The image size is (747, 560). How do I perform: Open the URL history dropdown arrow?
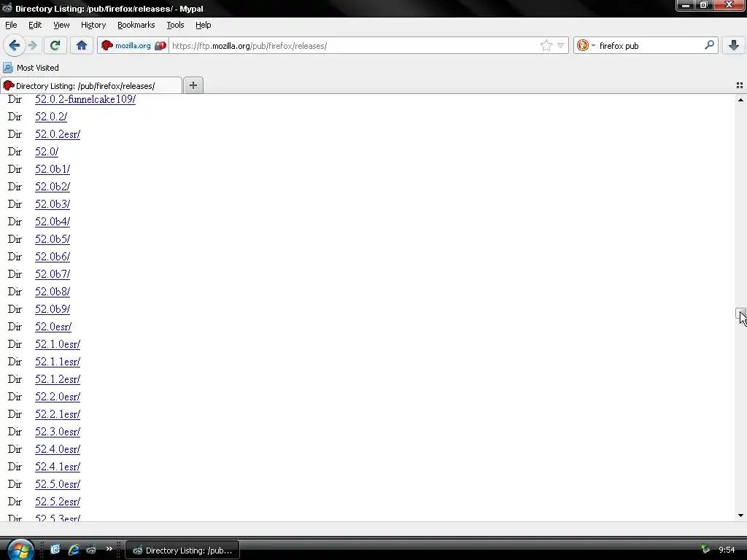tap(561, 46)
